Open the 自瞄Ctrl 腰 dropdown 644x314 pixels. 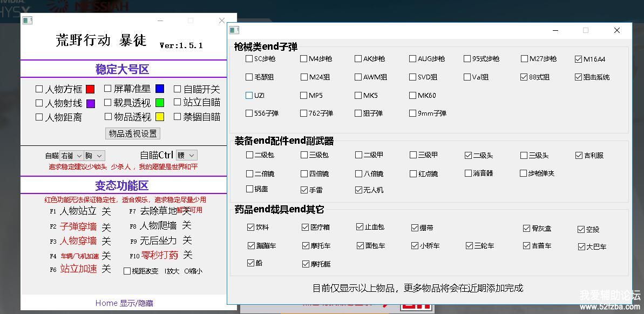pyautogui.click(x=187, y=155)
